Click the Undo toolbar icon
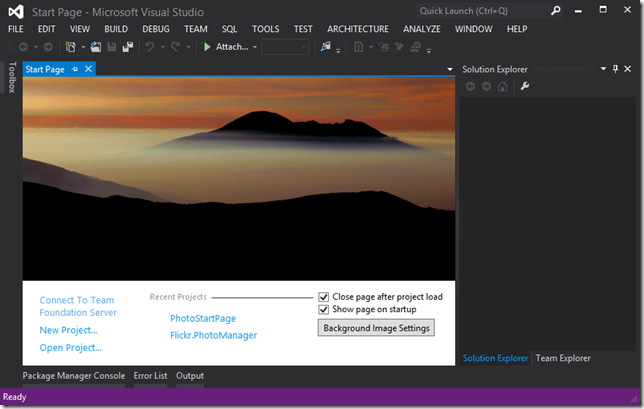This screenshot has width=644, height=409. point(150,47)
